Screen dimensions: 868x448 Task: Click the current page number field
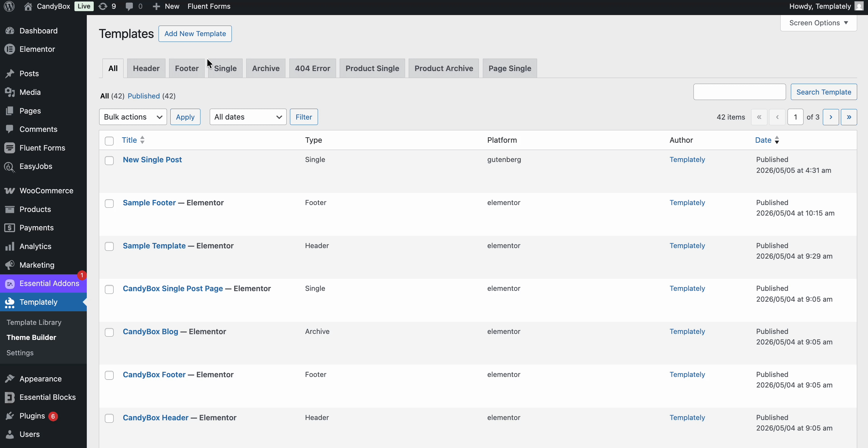tap(795, 117)
